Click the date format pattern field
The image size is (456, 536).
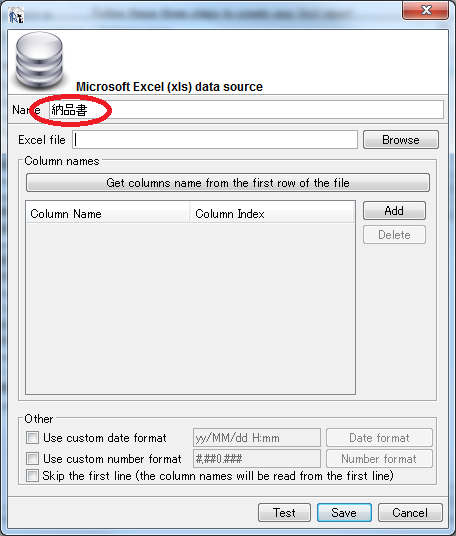(x=257, y=438)
